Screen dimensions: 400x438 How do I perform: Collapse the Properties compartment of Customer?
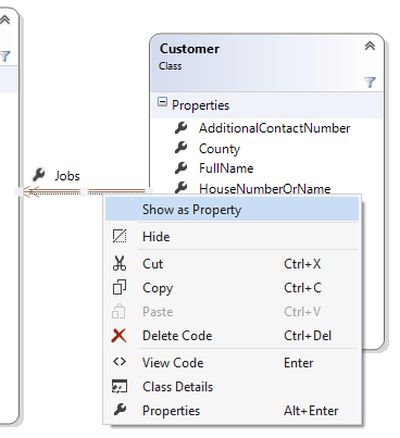point(162,102)
